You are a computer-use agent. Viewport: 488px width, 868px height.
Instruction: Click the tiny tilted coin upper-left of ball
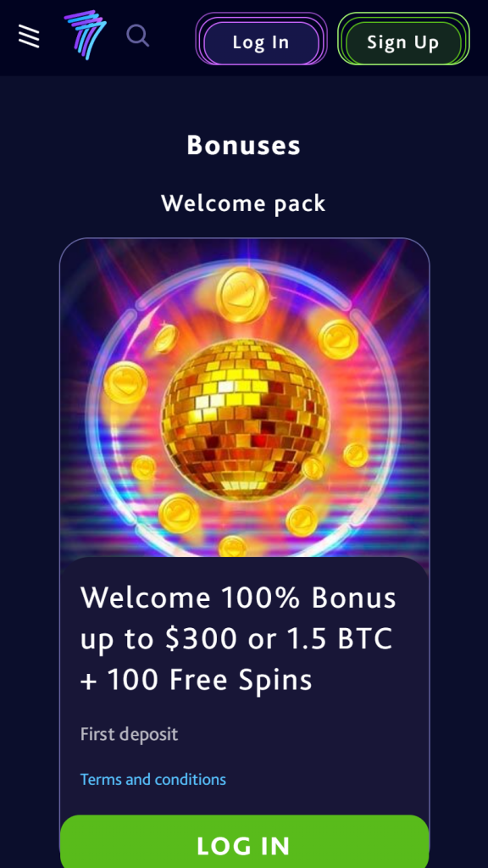coord(165,338)
